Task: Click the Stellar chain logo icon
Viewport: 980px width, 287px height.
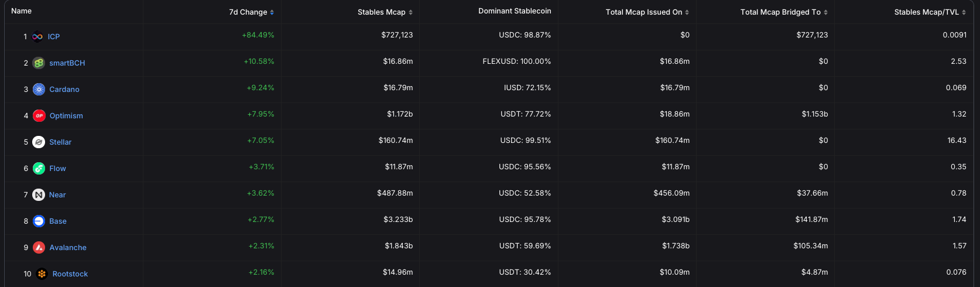Action: 39,142
